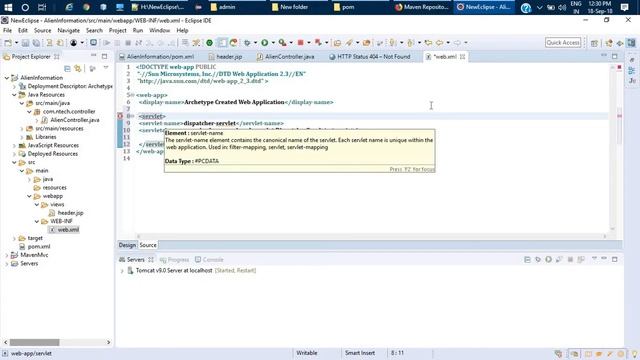The height and width of the screenshot is (360, 640).
Task: Switch to the Design tab of editor
Action: tap(127, 245)
